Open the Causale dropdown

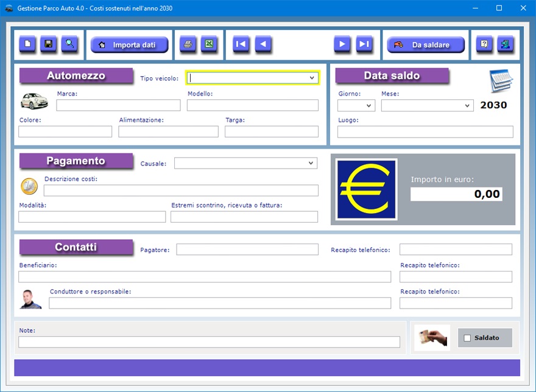click(311, 163)
